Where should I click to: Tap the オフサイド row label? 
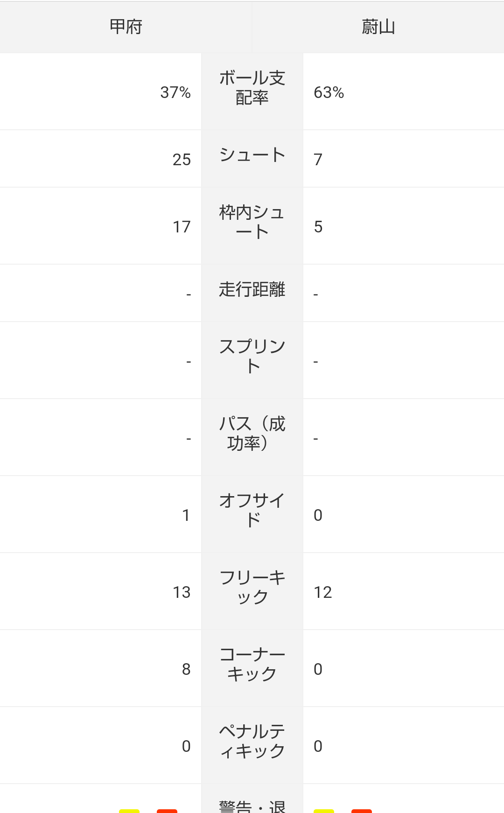click(x=252, y=510)
